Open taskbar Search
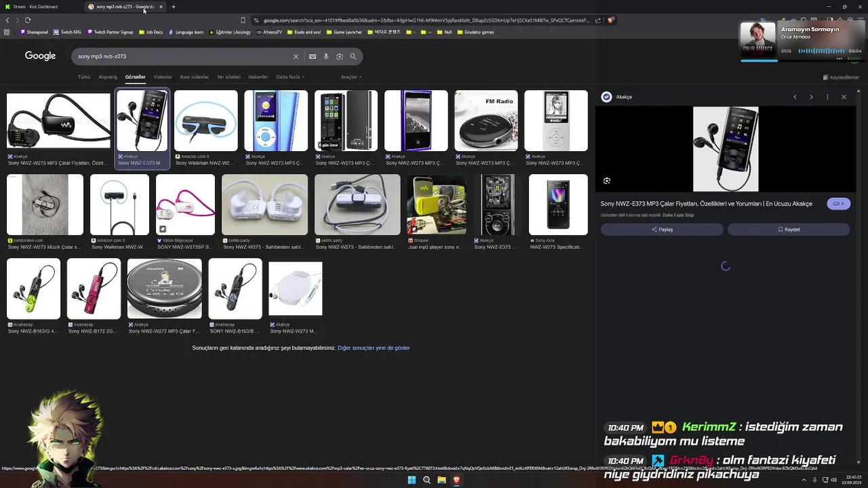The image size is (868, 488). click(x=427, y=480)
